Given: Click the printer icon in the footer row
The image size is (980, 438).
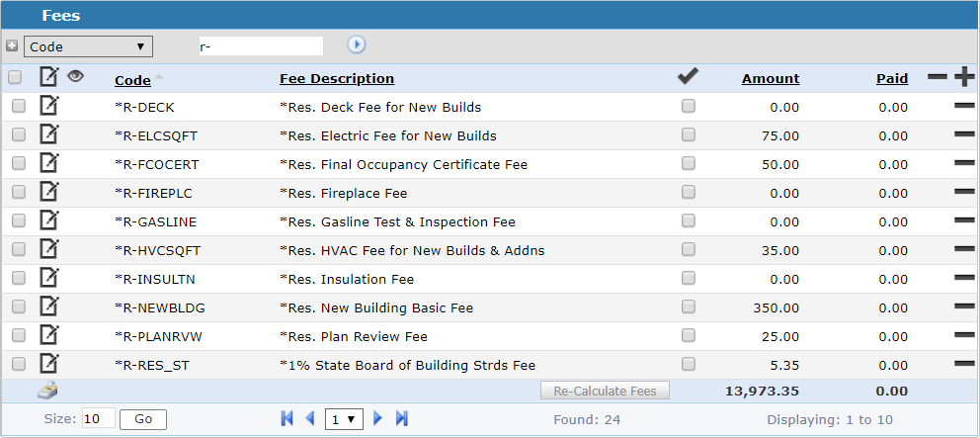Looking at the screenshot, I should coord(48,391).
